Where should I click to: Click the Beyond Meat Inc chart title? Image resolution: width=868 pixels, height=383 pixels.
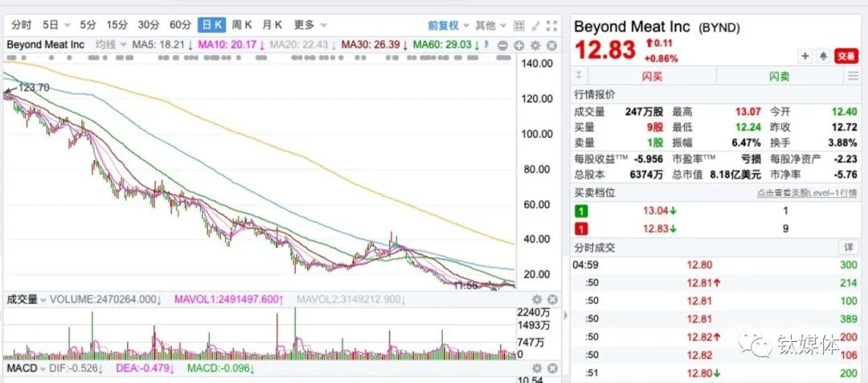[x=45, y=44]
